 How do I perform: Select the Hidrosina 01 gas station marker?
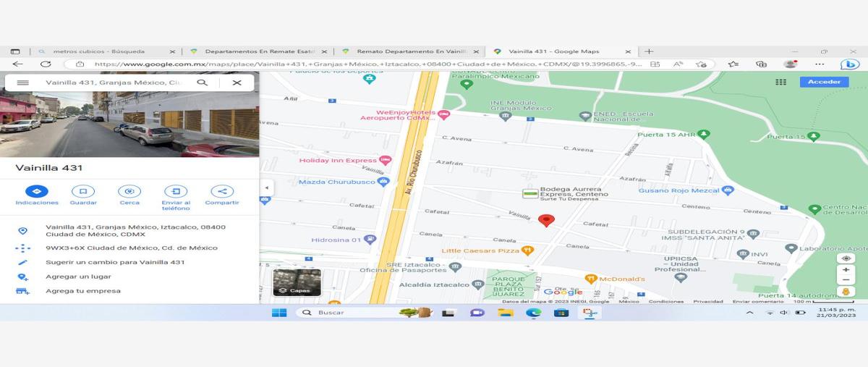coord(370,239)
